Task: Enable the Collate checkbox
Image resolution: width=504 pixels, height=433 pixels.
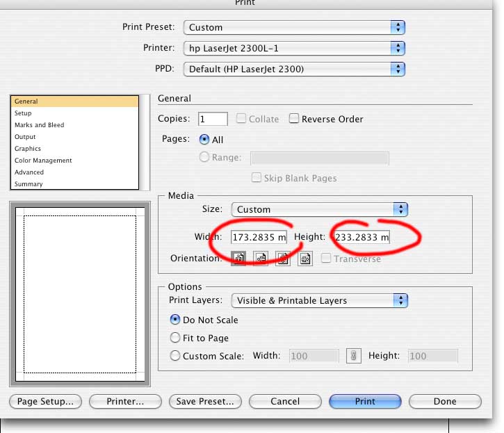Action: [241, 118]
